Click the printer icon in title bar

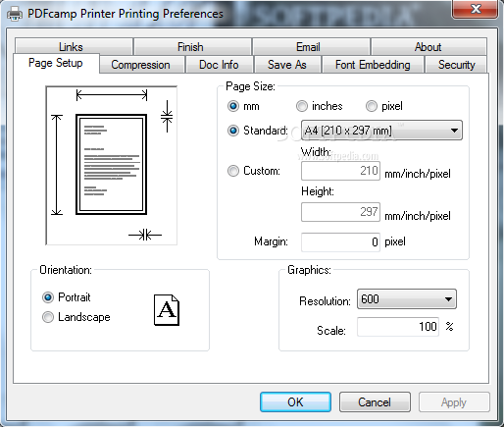(15, 14)
